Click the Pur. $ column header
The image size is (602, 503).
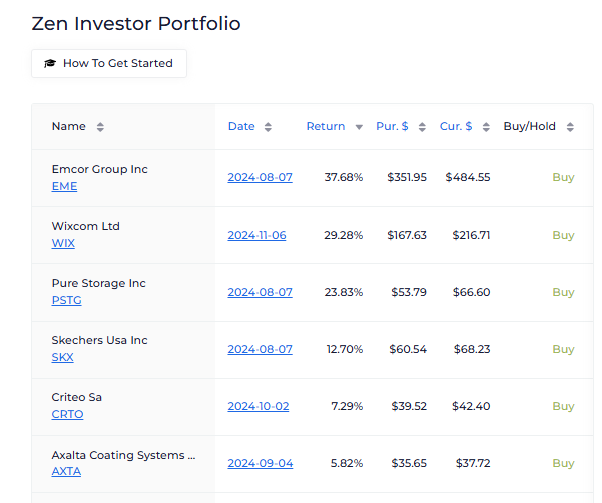392,126
